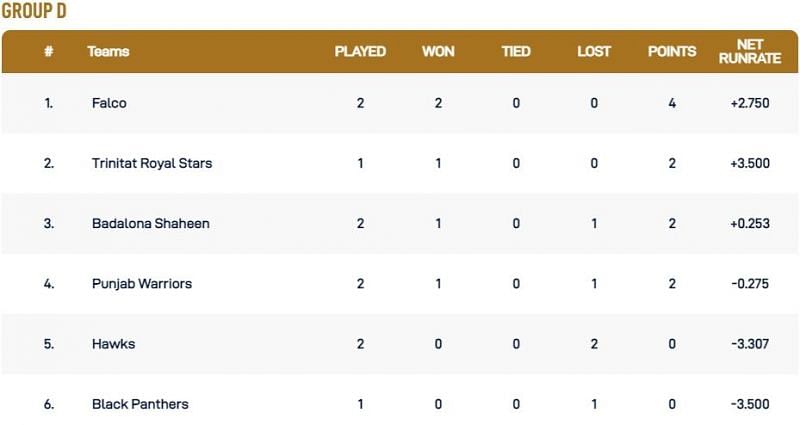This screenshot has height=425, width=800.
Task: Sort by NET RUNRATE header
Action: tap(750, 51)
